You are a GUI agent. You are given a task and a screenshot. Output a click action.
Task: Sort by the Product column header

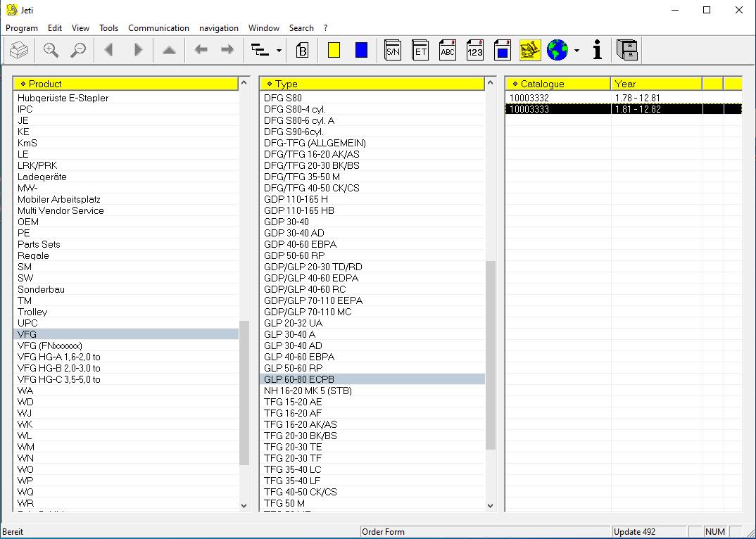click(126, 84)
